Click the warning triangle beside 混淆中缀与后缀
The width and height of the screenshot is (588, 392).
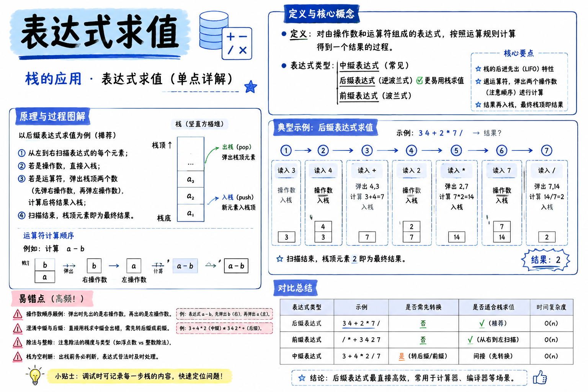point(18,328)
